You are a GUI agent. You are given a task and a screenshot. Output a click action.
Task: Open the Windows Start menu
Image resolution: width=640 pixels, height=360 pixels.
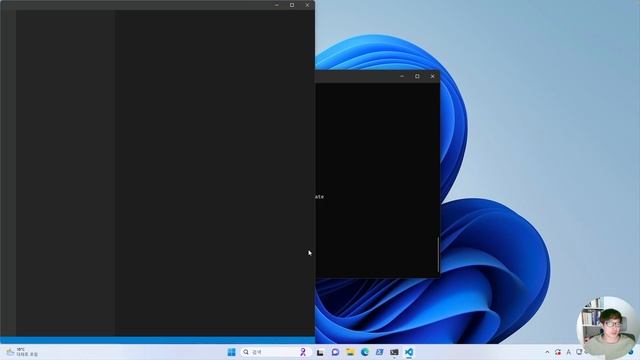tap(231, 352)
